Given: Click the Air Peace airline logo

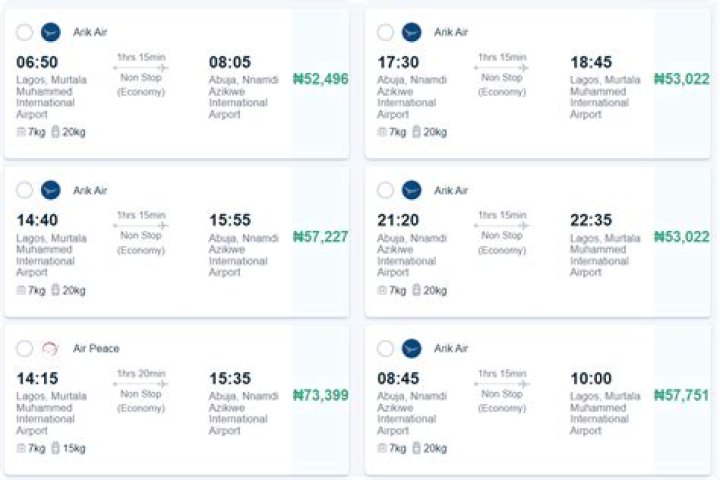Looking at the screenshot, I should 50,349.
